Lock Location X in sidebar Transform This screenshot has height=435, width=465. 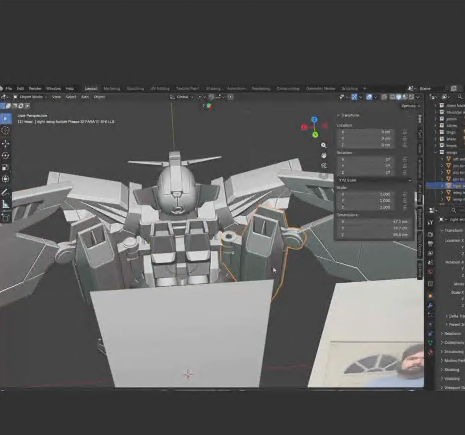405,132
